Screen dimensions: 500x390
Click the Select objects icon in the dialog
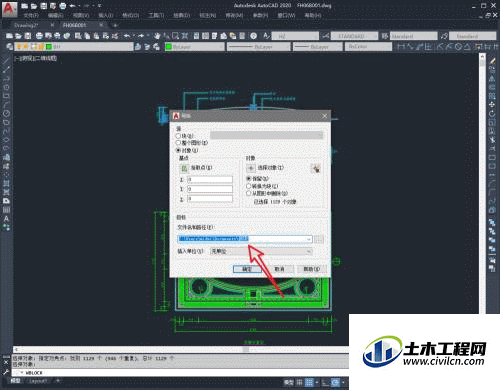[251, 168]
